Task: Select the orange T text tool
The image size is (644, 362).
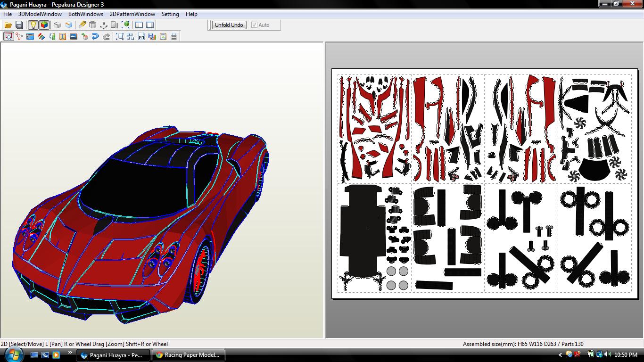Action: pyautogui.click(x=63, y=36)
